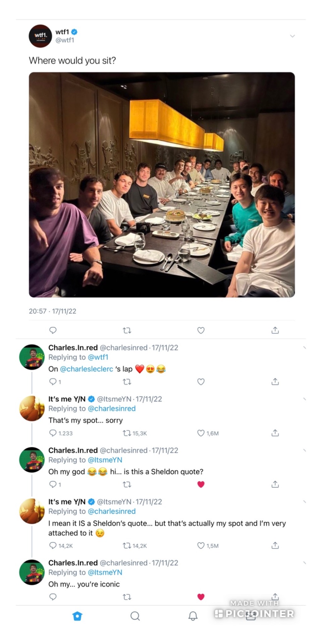Open the group dinner photo
The image size is (322, 644).
(162, 184)
